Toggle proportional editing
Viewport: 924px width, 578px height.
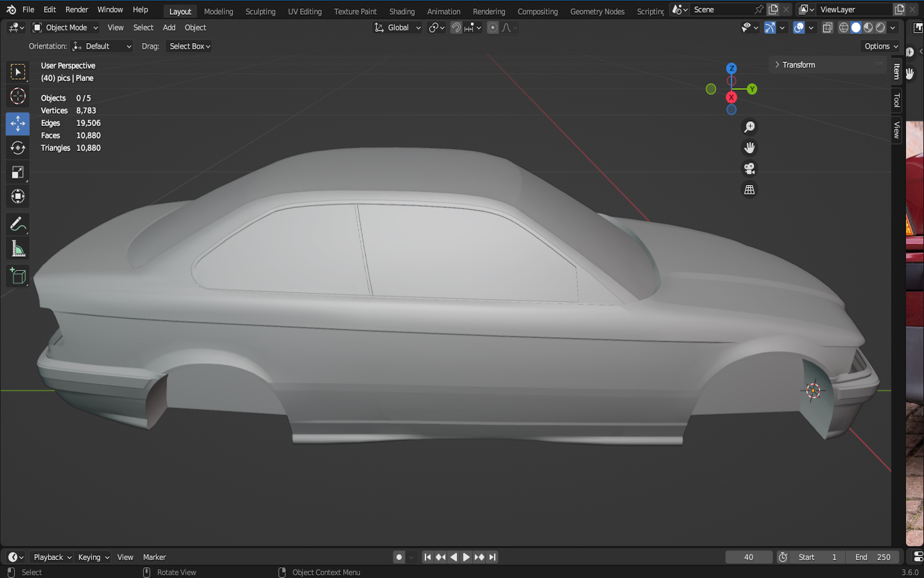click(493, 28)
